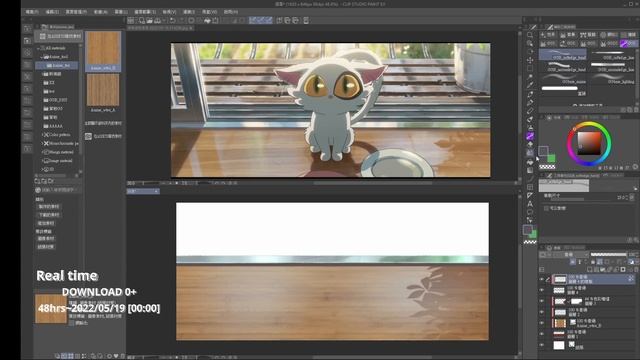Hide the selected 圖層 4 的複製 layer
Viewport: 640px width, 360px height.
pos(542,279)
